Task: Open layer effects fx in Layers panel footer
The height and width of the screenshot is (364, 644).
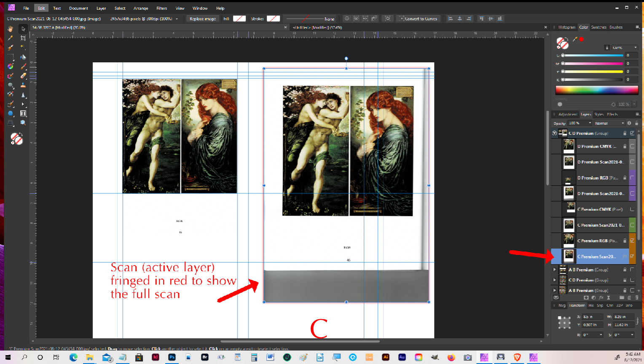Action: 601,297
